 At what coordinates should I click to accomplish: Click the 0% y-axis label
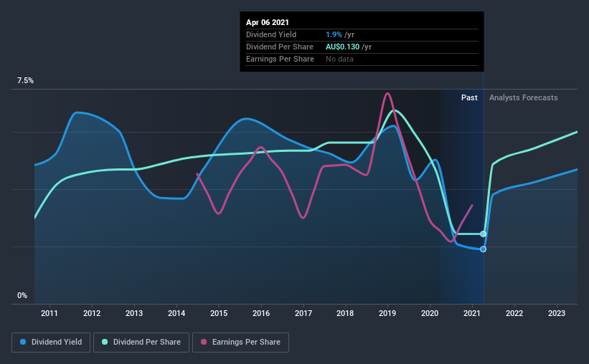22,296
